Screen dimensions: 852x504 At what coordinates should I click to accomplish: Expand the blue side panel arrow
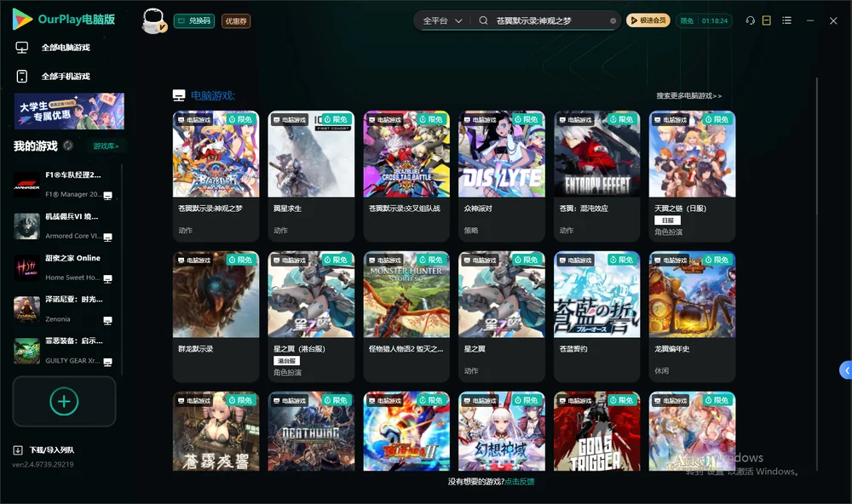[845, 369]
